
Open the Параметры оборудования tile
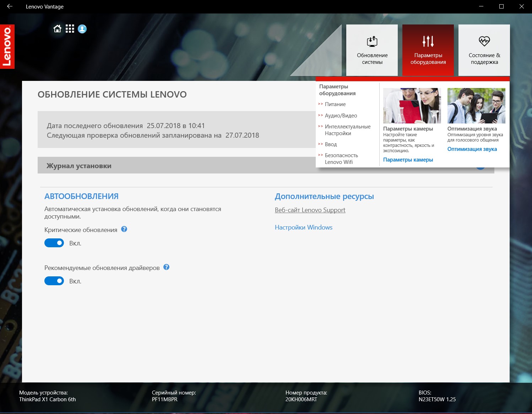pos(428,50)
